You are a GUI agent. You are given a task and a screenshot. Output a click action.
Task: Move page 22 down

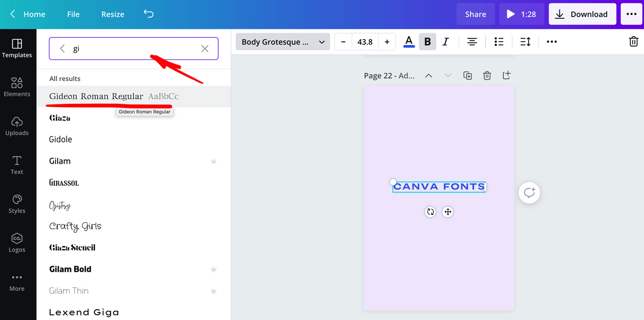point(448,75)
